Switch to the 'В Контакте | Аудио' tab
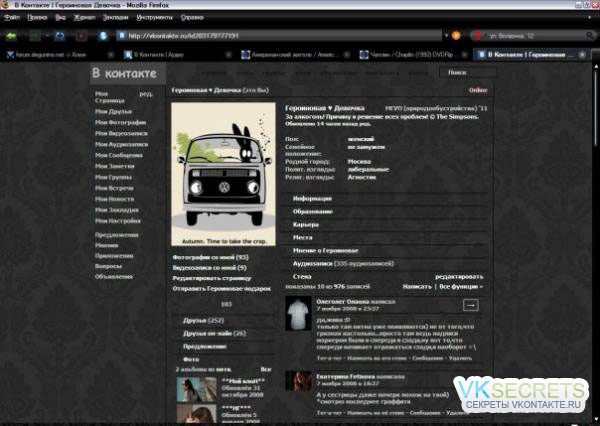 coord(176,55)
